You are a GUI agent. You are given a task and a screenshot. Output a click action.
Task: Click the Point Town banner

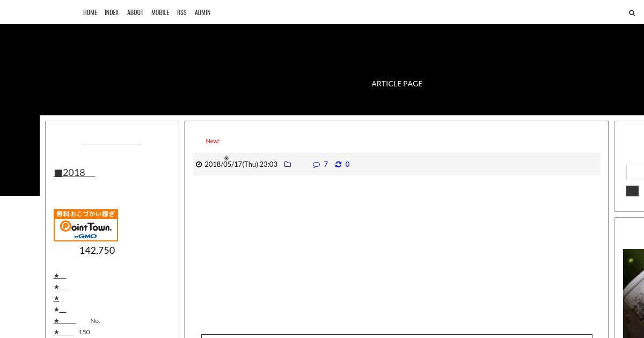(86, 225)
